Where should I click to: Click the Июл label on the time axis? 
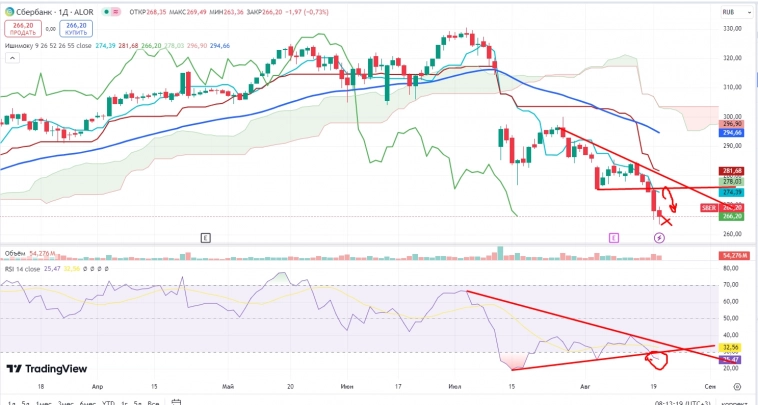tap(455, 387)
